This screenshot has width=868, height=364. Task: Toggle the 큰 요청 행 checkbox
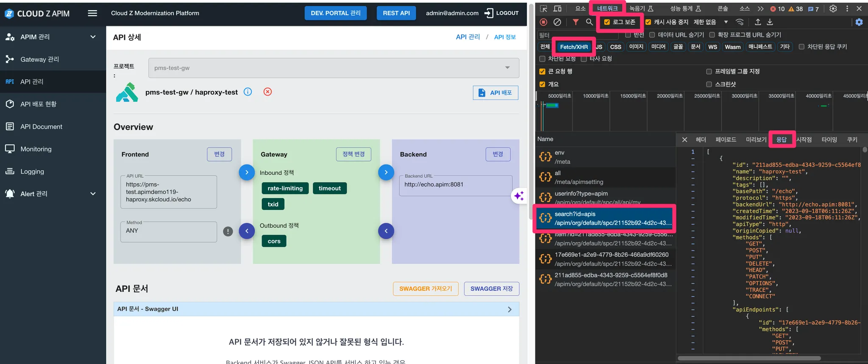tap(542, 71)
